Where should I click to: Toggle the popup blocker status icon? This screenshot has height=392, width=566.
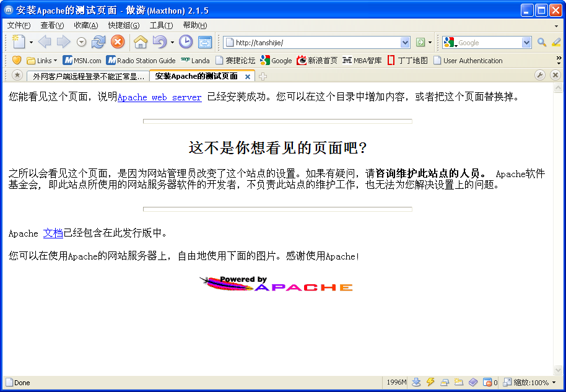pyautogui.click(x=487, y=382)
